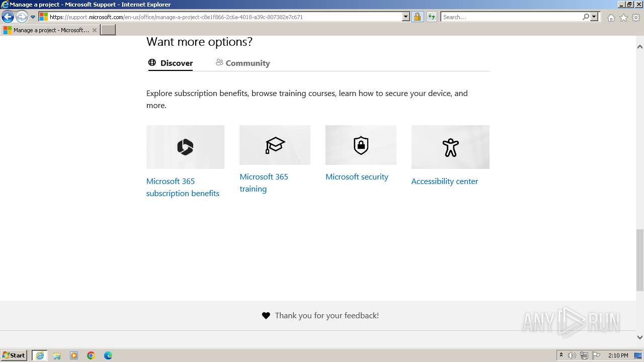Click the Community people icon
644x362 pixels.
point(219,62)
